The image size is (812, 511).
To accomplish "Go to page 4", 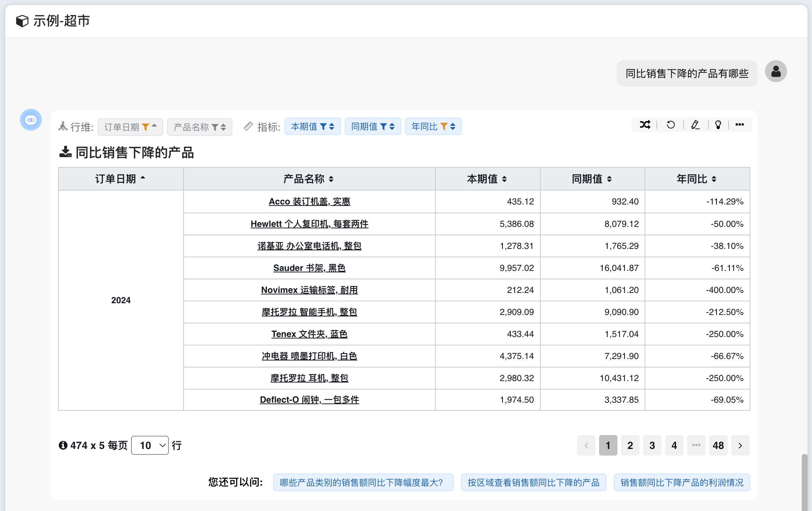I will coord(674,445).
